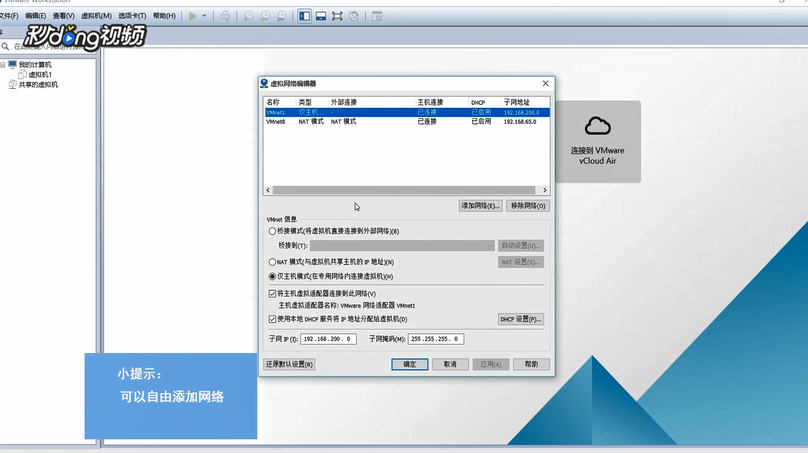
Task: Click the library search magnifier icon
Action: (5, 46)
